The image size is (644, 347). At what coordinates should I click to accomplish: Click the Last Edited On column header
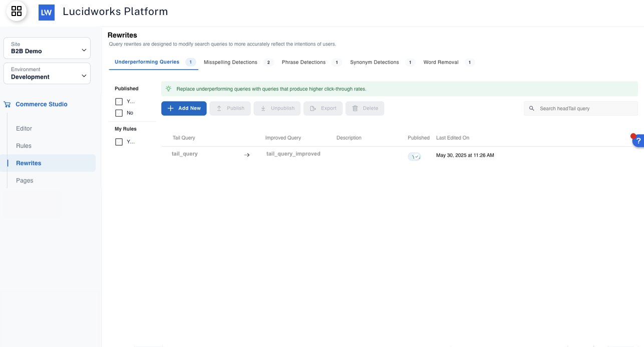[x=453, y=138]
